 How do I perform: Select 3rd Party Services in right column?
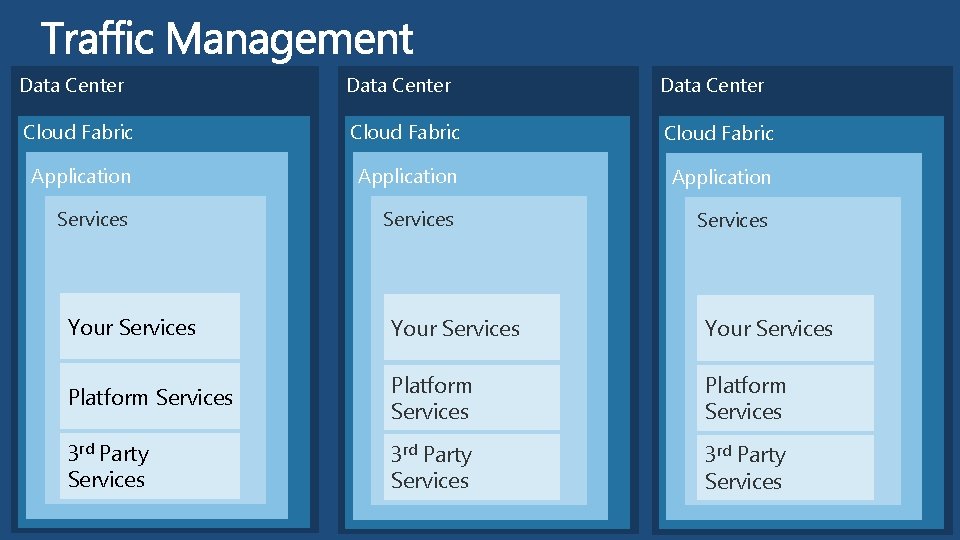[786, 468]
